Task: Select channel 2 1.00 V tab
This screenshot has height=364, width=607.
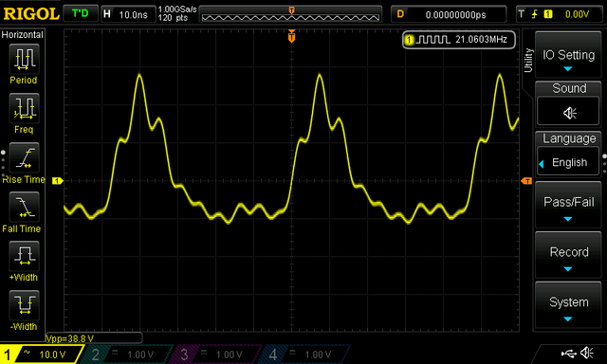Action: click(x=126, y=355)
